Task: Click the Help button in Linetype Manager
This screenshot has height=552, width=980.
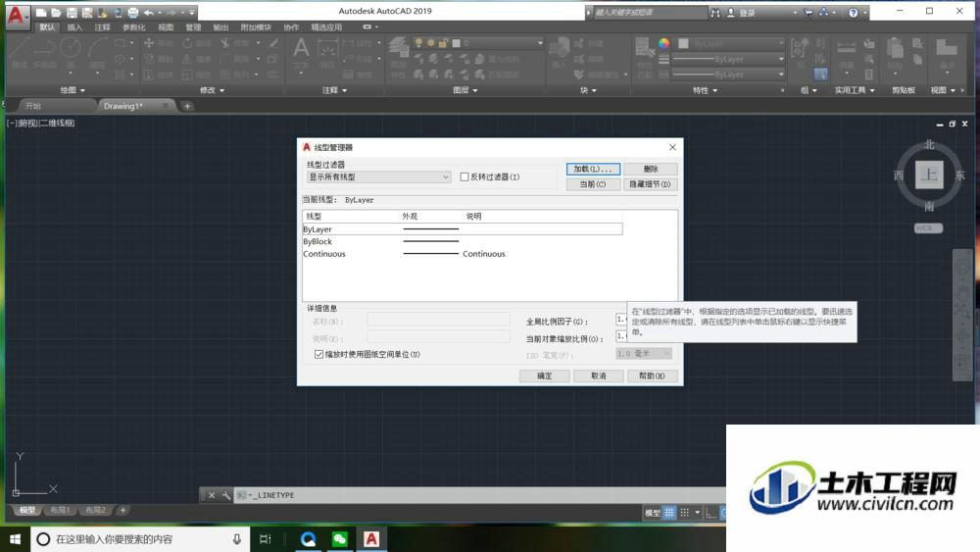Action: pos(652,376)
